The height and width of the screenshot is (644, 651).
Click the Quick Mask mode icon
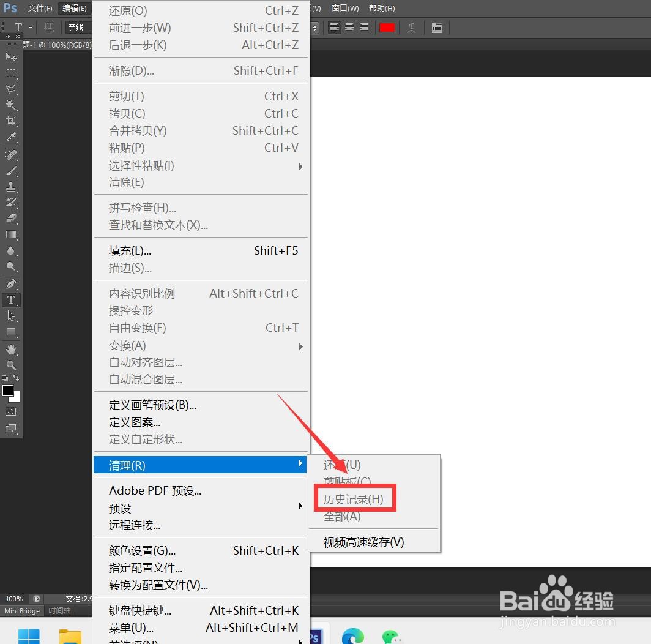pyautogui.click(x=11, y=412)
